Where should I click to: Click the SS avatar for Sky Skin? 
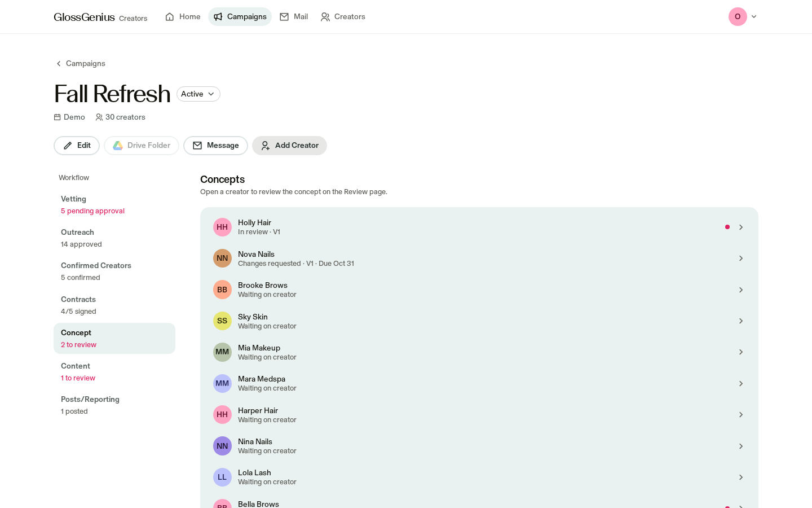(222, 321)
